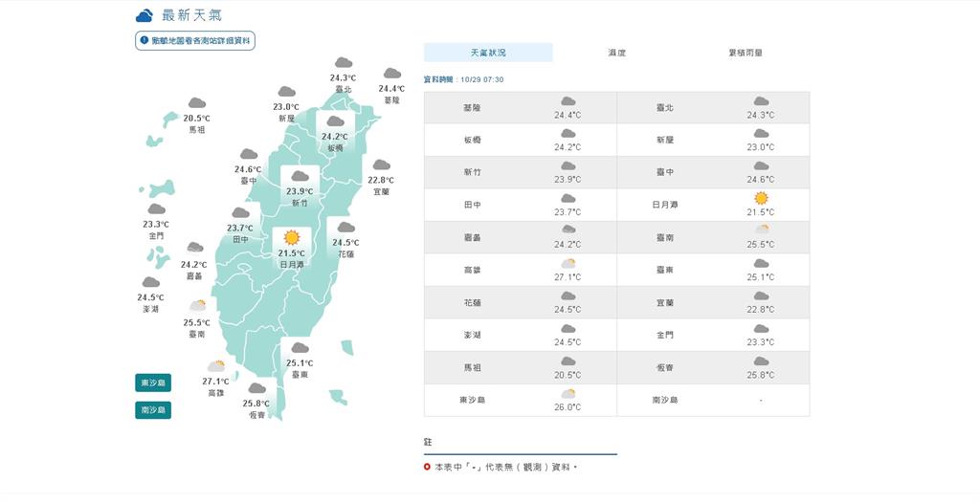Switch to the 溫度 tab

(617, 53)
